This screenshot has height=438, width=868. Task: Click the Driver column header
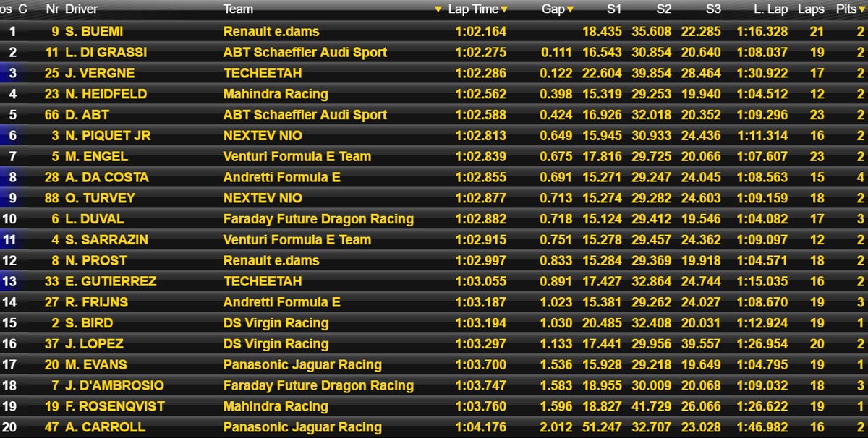[x=82, y=9]
